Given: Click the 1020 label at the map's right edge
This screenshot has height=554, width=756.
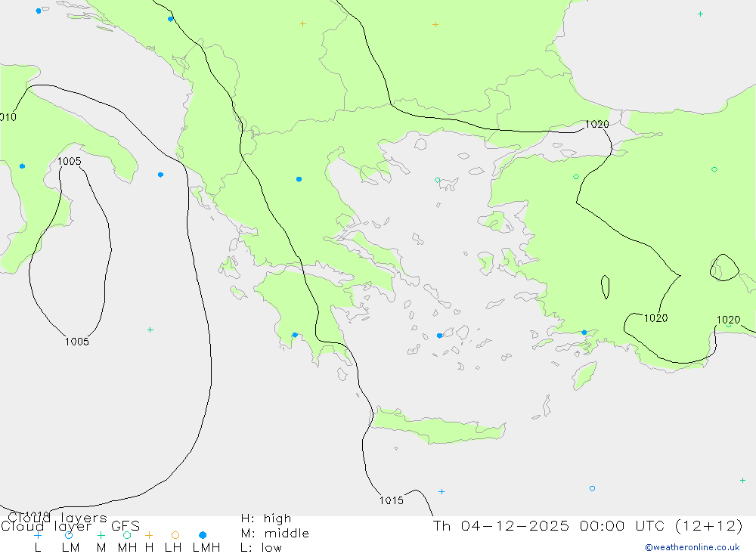Looking at the screenshot, I should (728, 320).
